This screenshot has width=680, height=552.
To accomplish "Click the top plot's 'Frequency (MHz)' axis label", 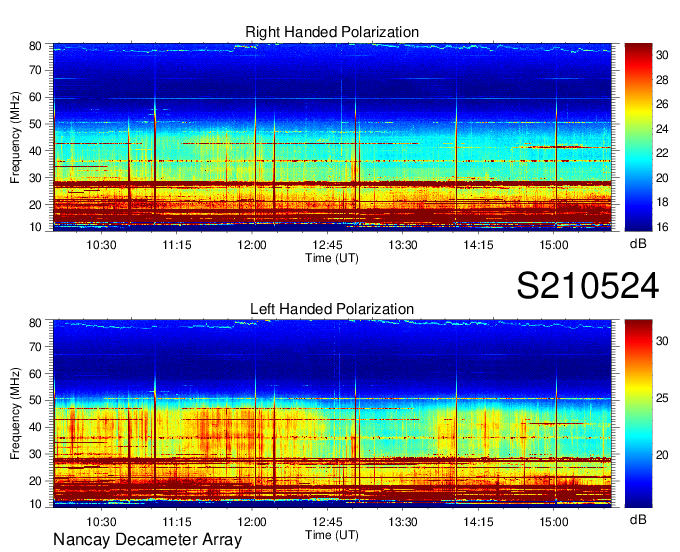I will [x=15, y=137].
